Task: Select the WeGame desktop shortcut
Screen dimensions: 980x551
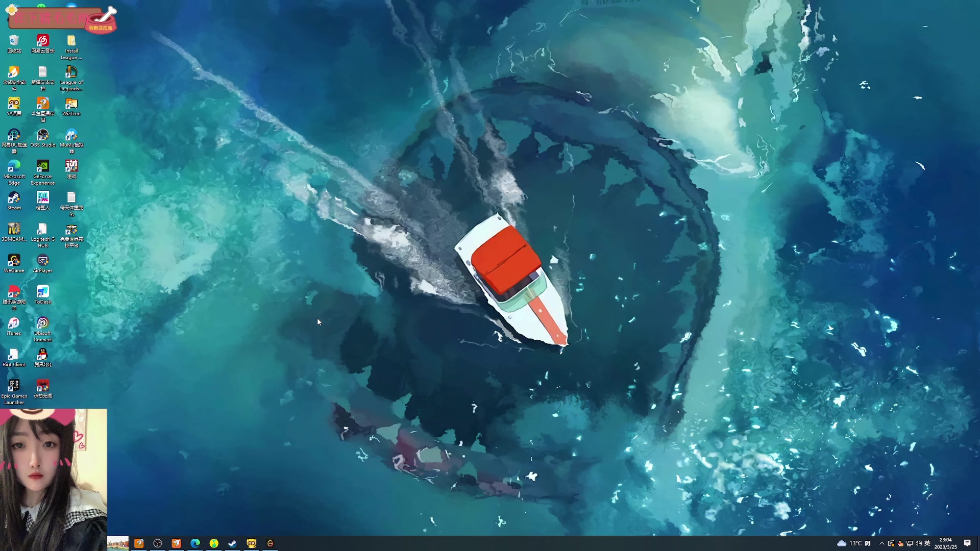Action: click(14, 261)
